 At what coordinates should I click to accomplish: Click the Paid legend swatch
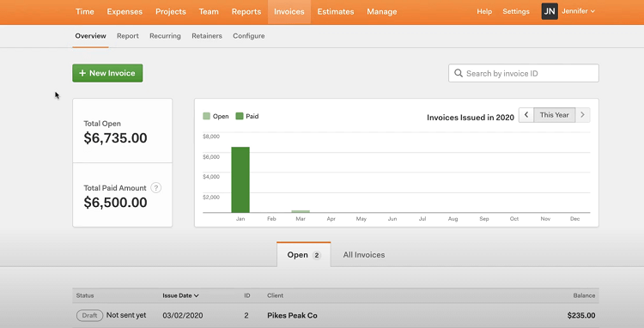[x=239, y=116]
